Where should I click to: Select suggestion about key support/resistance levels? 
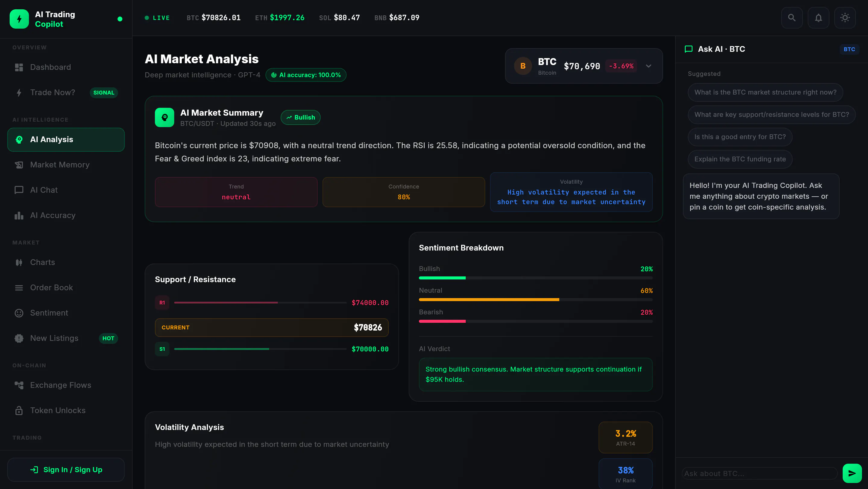pyautogui.click(x=772, y=114)
